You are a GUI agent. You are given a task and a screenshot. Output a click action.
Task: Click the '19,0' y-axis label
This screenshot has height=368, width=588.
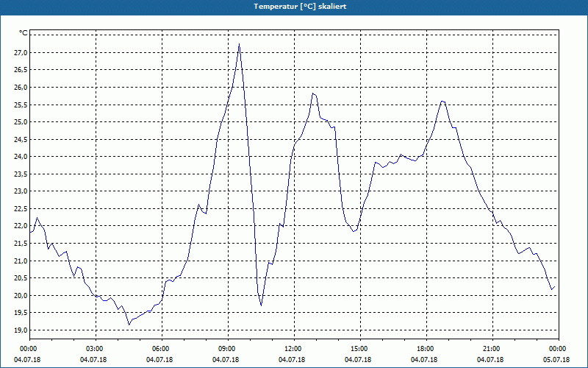click(x=21, y=330)
